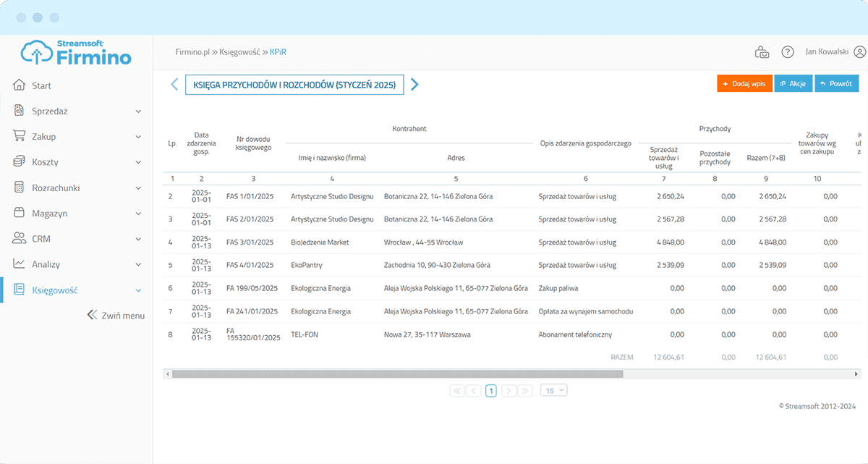The width and height of the screenshot is (868, 464).
Task: Expand the CRM menu chevron
Action: point(138,239)
